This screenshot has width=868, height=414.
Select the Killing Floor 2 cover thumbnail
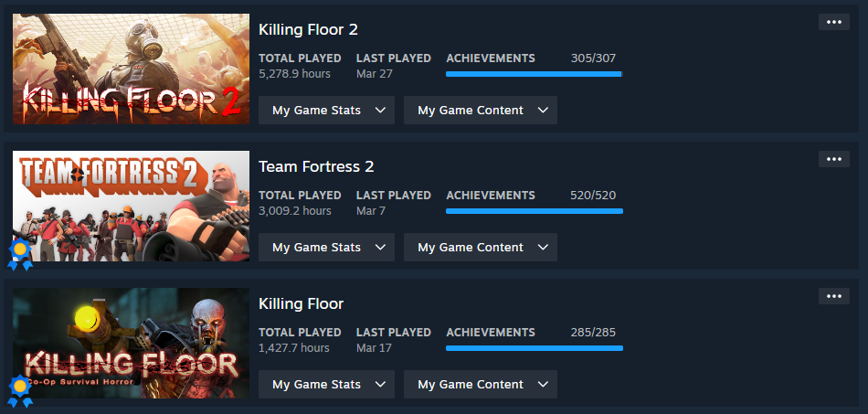[131, 69]
